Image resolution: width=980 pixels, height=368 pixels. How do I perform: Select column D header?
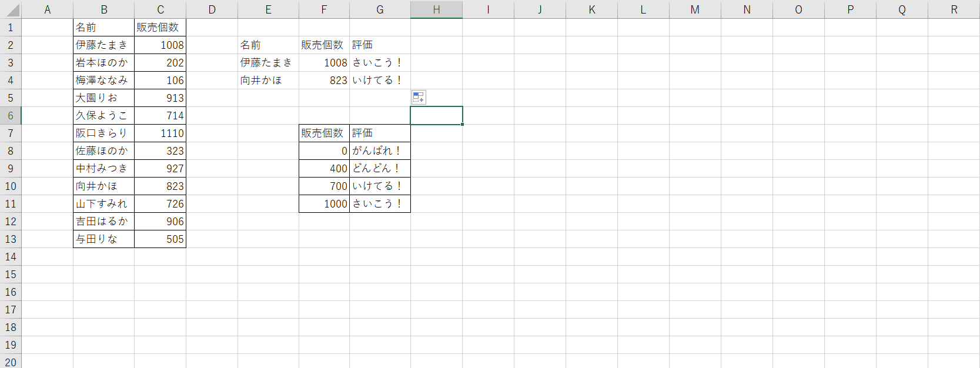pyautogui.click(x=212, y=9)
